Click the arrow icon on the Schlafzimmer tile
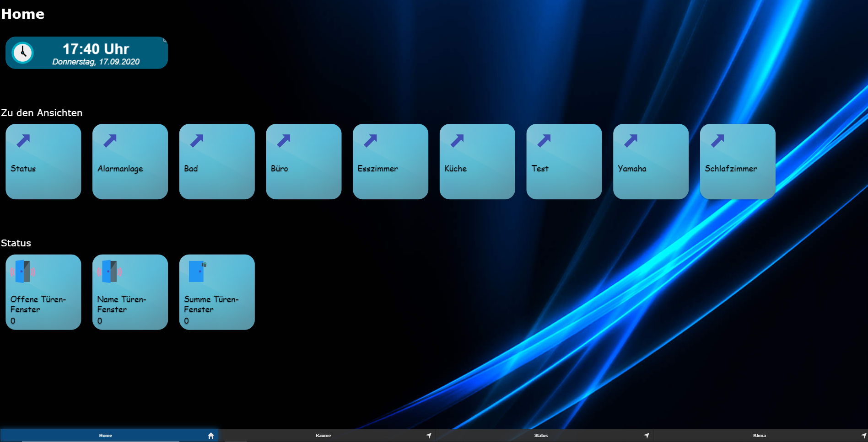The width and height of the screenshot is (868, 442). [717, 141]
